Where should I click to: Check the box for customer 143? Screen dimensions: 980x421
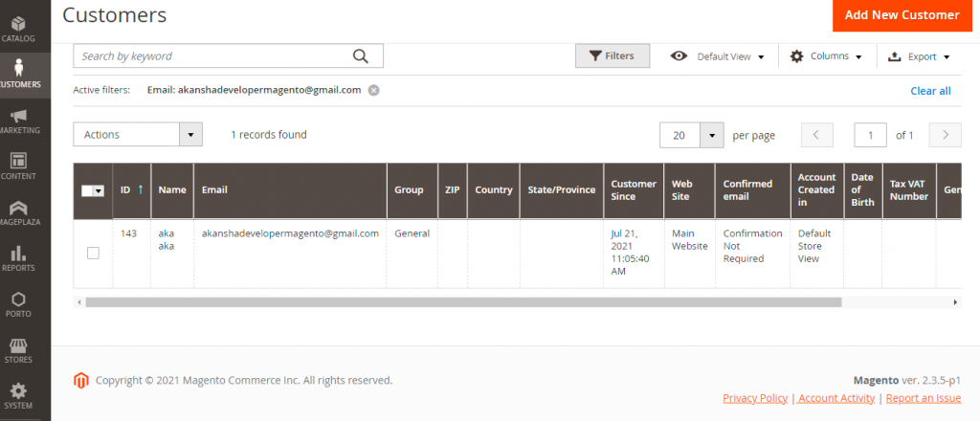point(93,253)
